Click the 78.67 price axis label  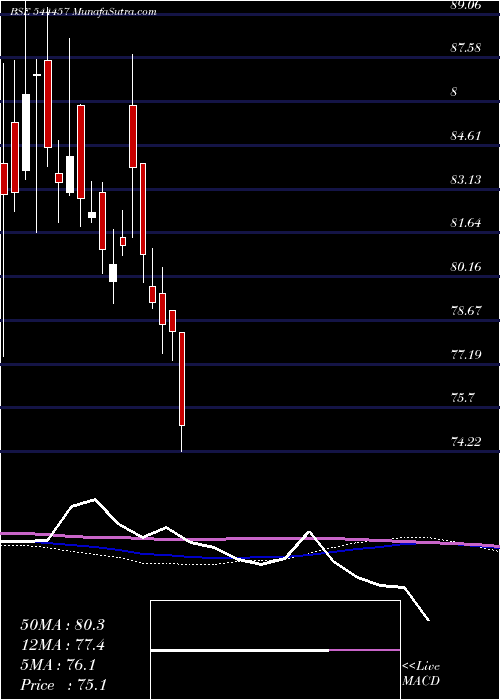467,310
